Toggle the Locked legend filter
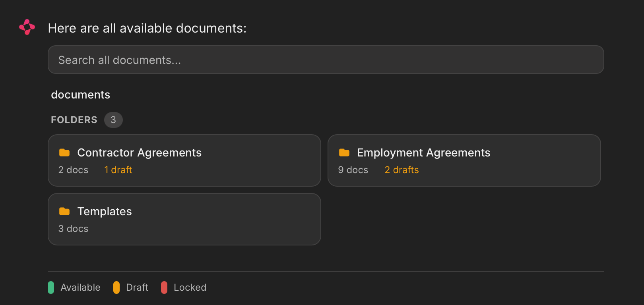 pyautogui.click(x=184, y=287)
